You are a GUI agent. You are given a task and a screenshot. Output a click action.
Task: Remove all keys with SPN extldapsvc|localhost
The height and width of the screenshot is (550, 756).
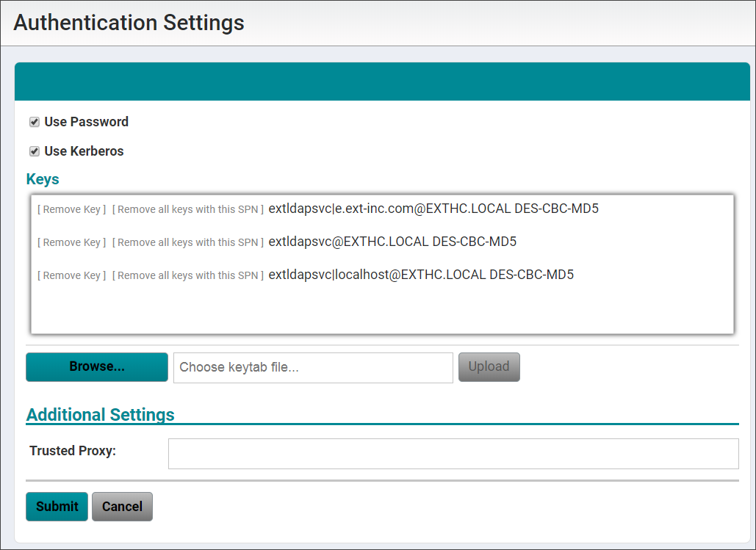186,275
